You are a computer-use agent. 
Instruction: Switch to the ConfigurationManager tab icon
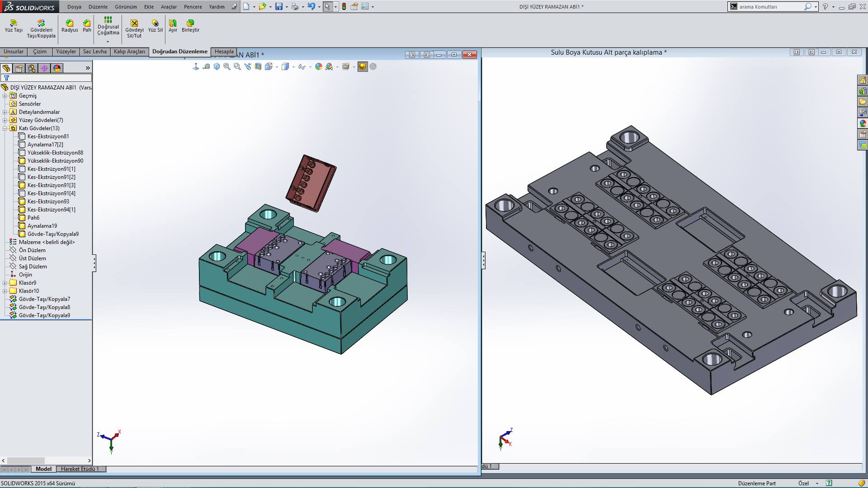pos(32,68)
